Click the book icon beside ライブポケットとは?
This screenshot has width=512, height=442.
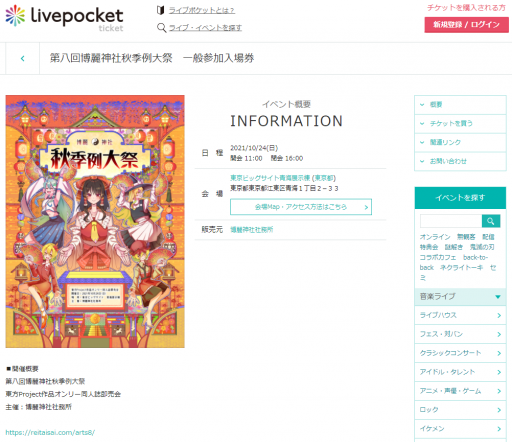click(x=161, y=10)
